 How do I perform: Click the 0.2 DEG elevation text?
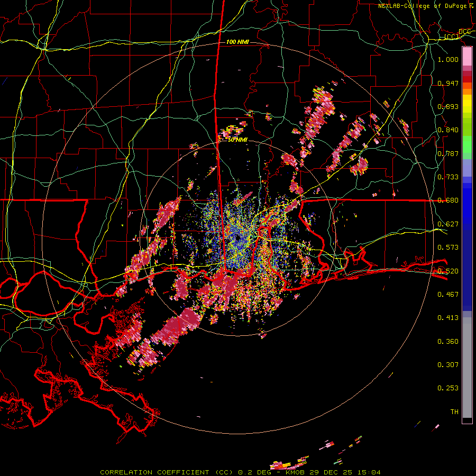tap(254, 472)
